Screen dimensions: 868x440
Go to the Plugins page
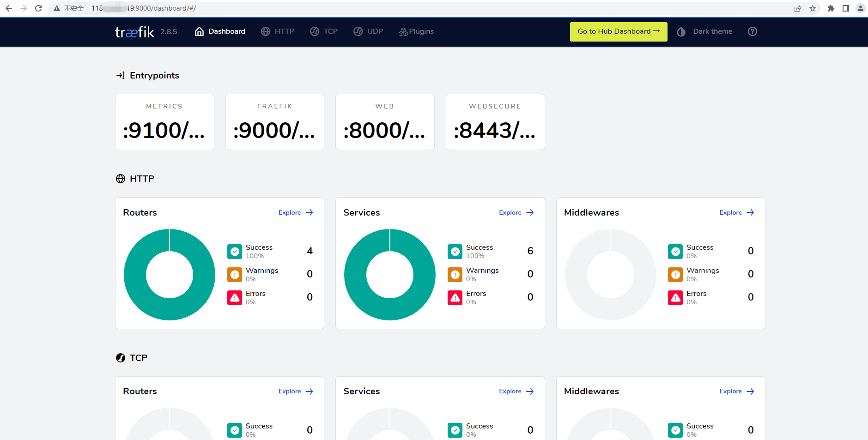pyautogui.click(x=416, y=31)
